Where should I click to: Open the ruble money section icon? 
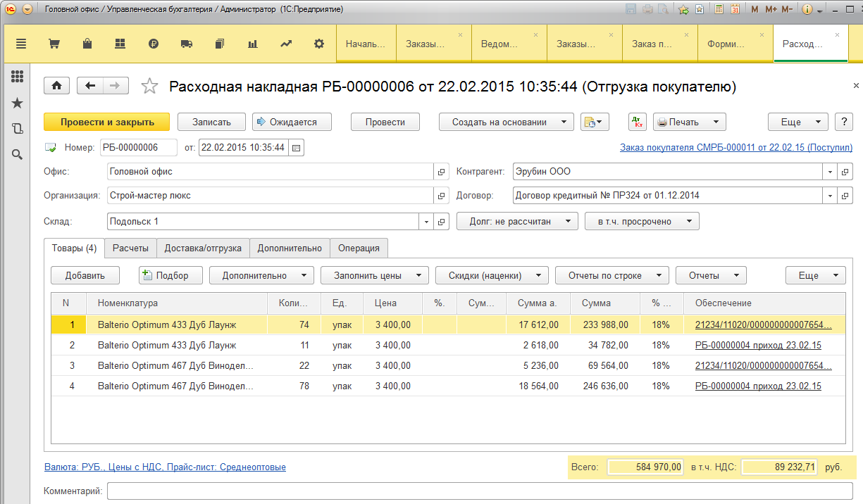(x=154, y=44)
